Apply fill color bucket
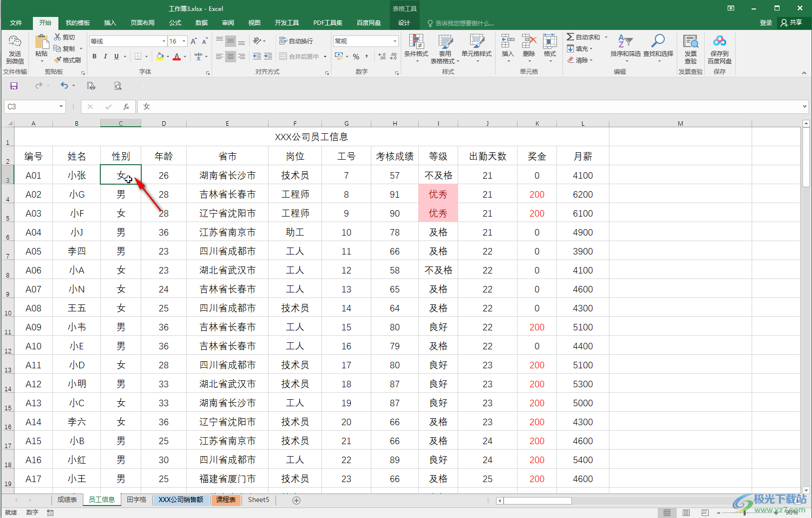Screen dimensions: 812x518 pyautogui.click(x=160, y=56)
